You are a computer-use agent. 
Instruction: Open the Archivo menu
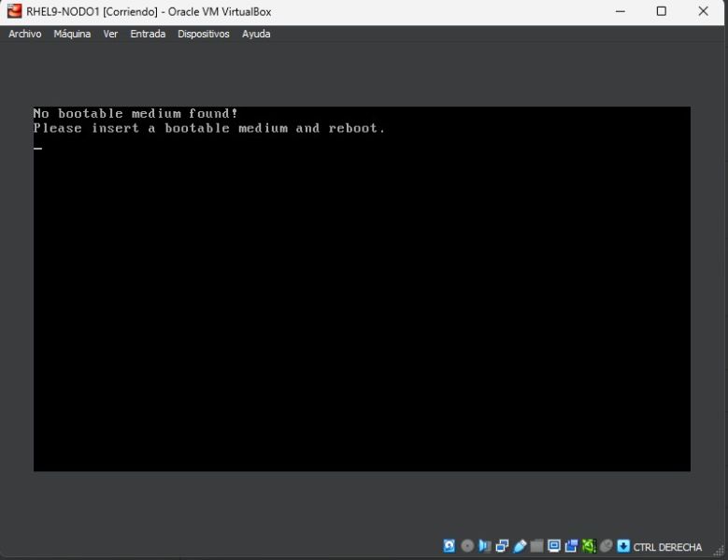pyautogui.click(x=24, y=34)
